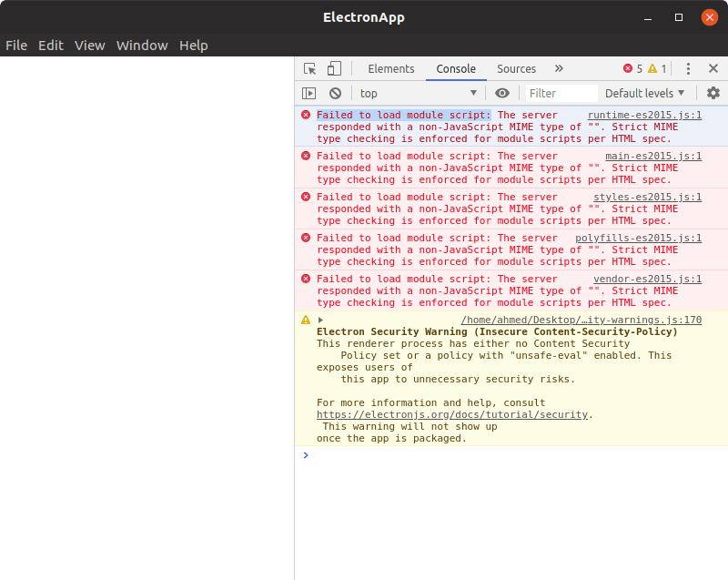Switch to the Elements tab

coord(391,68)
